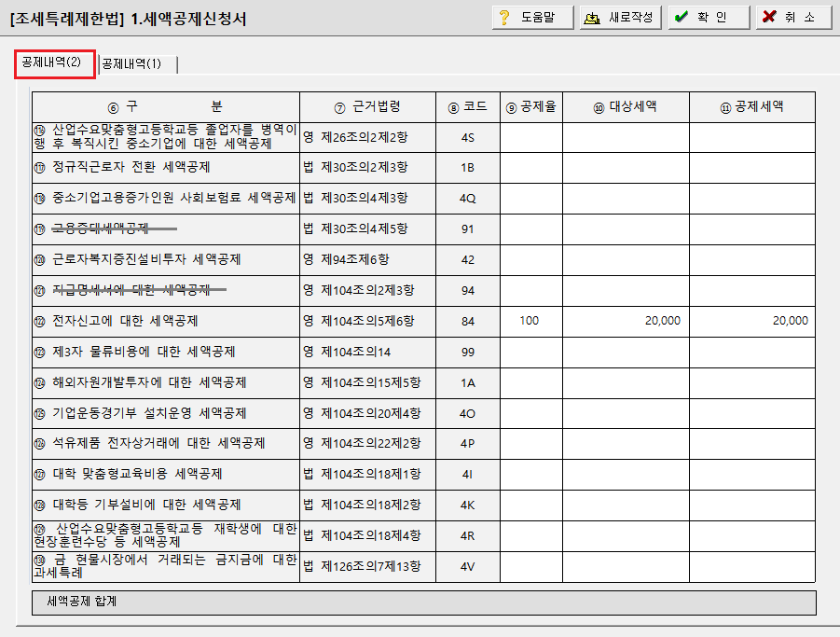Select struck-through 지급명세서에 대한 세액공제 row
840x637 pixels.
[x=166, y=291]
